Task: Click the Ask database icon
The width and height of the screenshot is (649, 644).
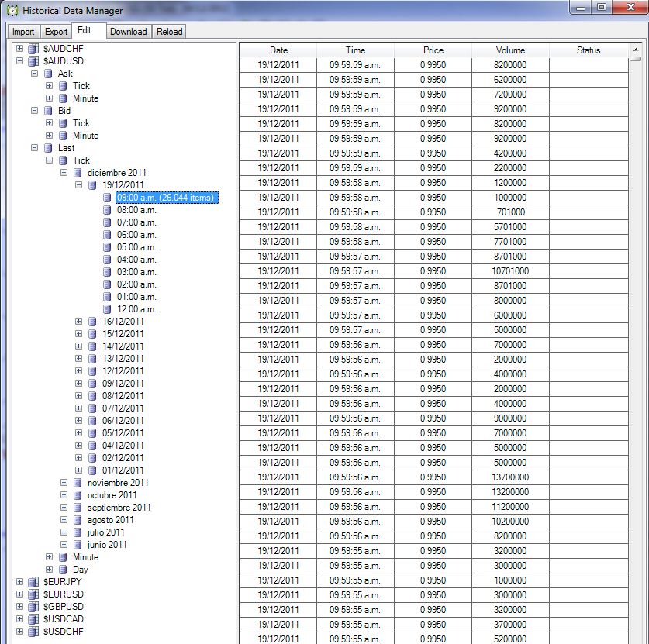Action: pyautogui.click(x=48, y=74)
